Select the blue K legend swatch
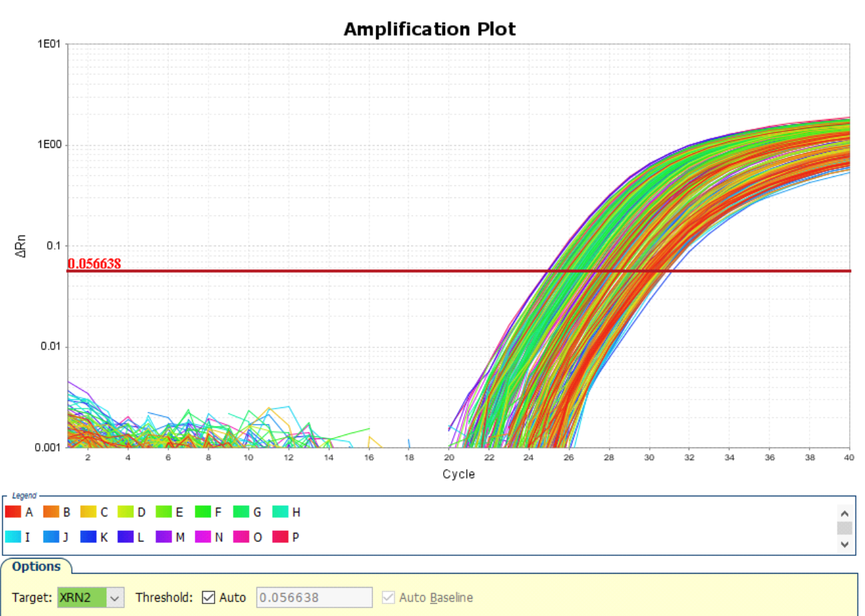 pos(88,537)
